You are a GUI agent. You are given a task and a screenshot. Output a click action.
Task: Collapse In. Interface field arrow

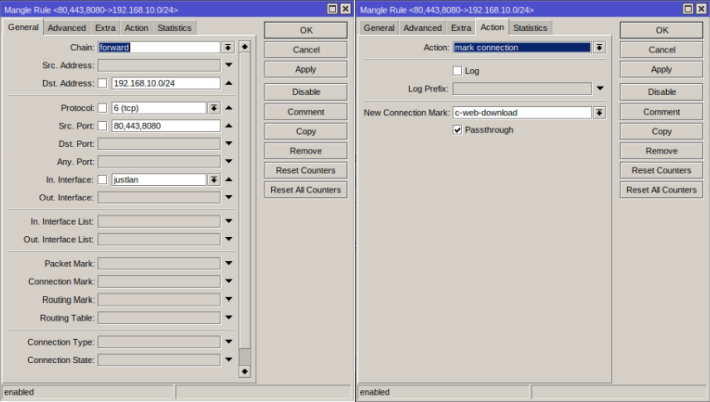pos(229,180)
